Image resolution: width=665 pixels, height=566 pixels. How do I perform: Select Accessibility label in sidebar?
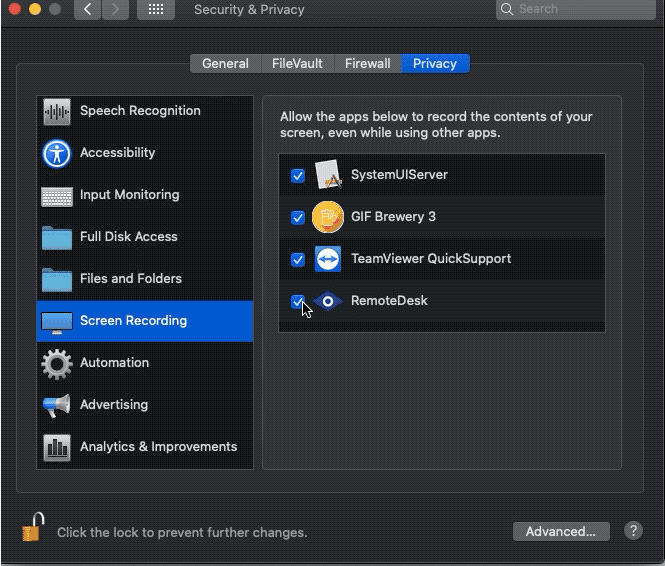click(117, 153)
